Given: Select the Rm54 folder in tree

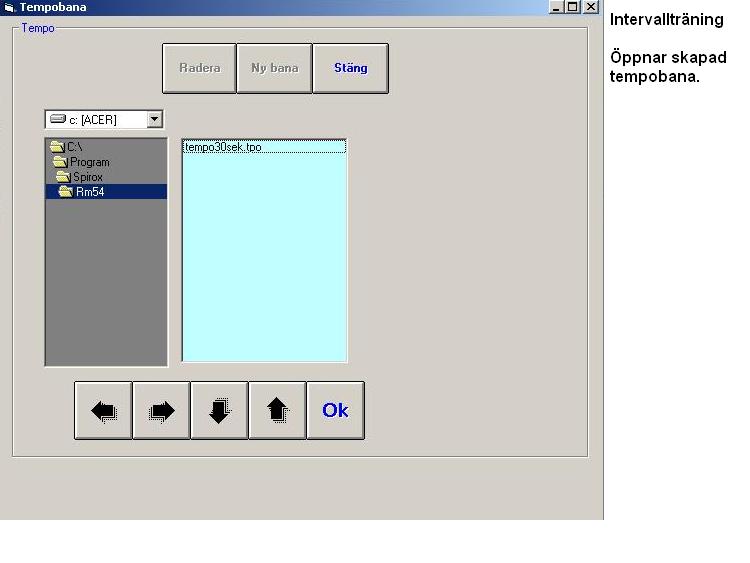Looking at the screenshot, I should [x=106, y=192].
